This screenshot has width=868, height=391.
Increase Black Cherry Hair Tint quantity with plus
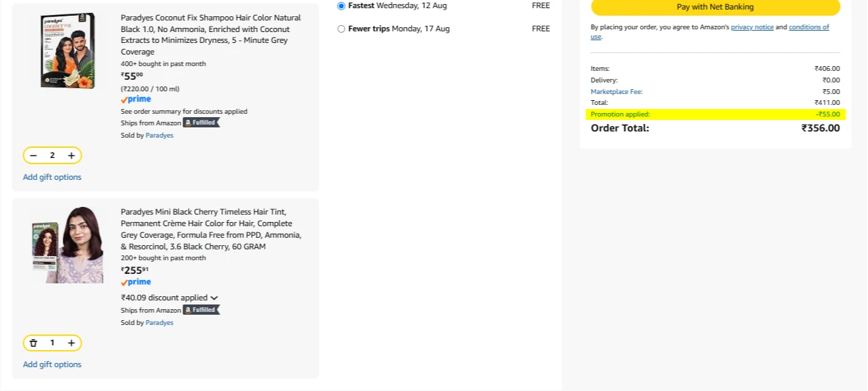click(x=71, y=343)
